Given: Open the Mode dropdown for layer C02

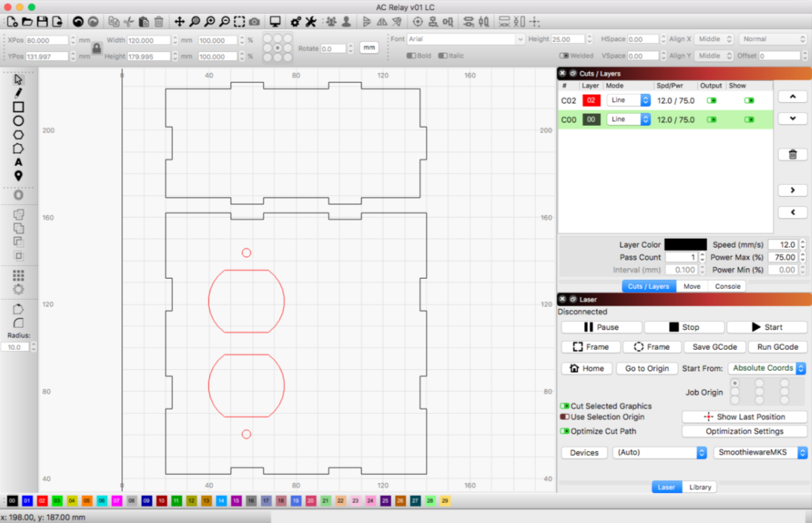Looking at the screenshot, I should pyautogui.click(x=628, y=100).
